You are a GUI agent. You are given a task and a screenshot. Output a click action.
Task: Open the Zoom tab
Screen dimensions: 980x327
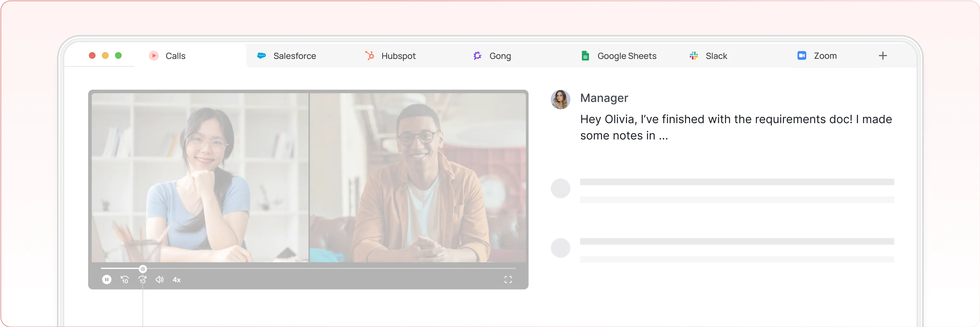point(817,56)
